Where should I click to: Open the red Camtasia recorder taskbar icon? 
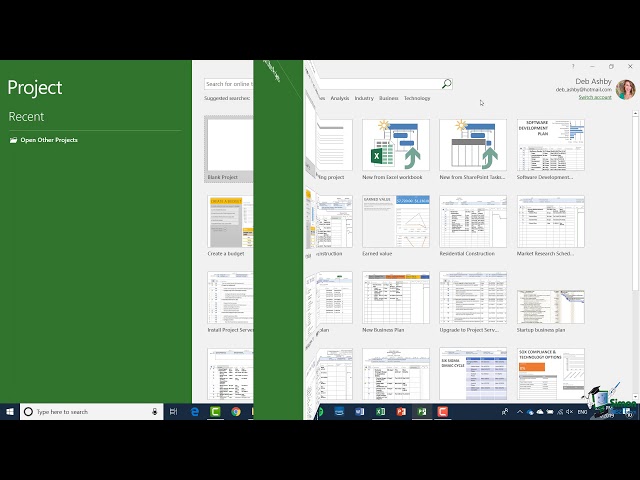coord(442,411)
